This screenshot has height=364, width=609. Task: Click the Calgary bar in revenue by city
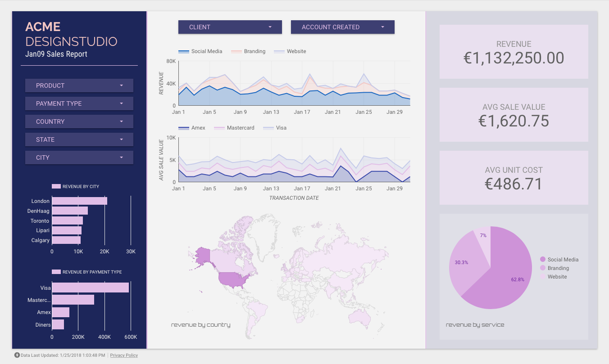[x=66, y=240]
